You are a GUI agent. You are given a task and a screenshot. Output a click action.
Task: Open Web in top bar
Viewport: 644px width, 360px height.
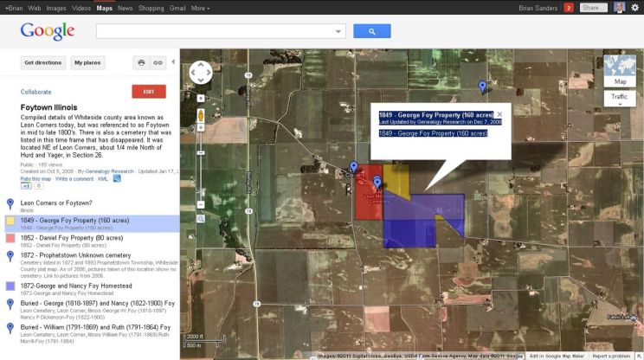[x=34, y=8]
